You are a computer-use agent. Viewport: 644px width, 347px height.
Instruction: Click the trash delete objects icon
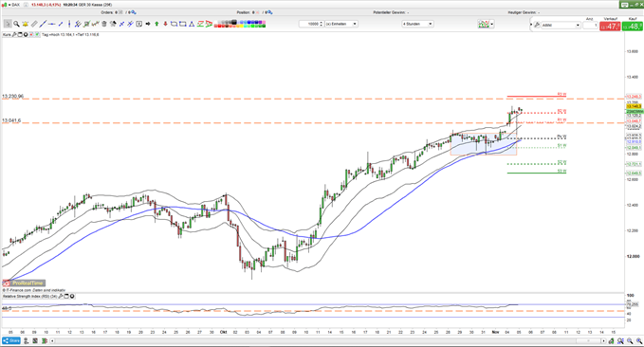tap(104, 24)
